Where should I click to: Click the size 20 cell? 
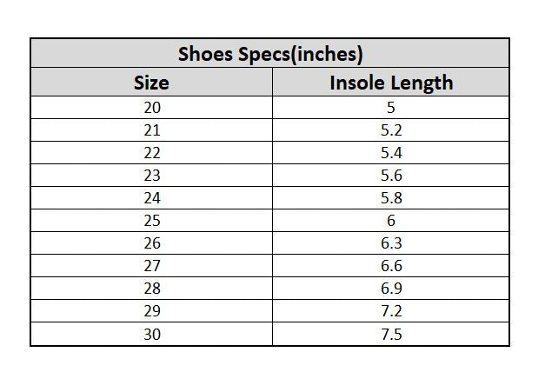tap(151, 108)
